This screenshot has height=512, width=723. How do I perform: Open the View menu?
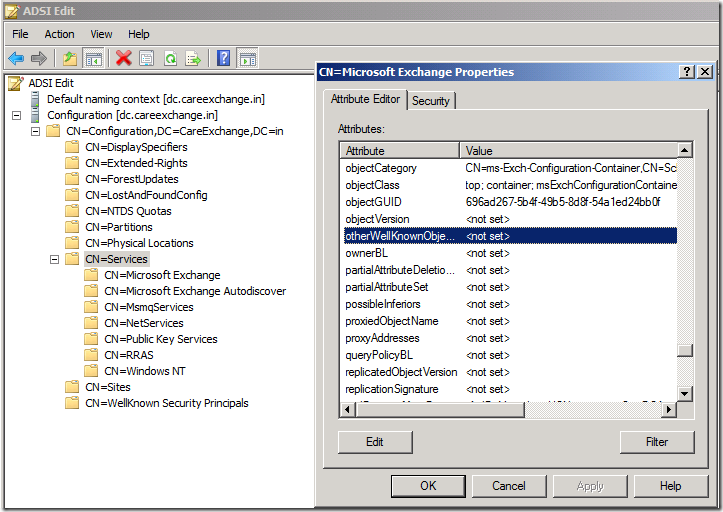pyautogui.click(x=101, y=34)
